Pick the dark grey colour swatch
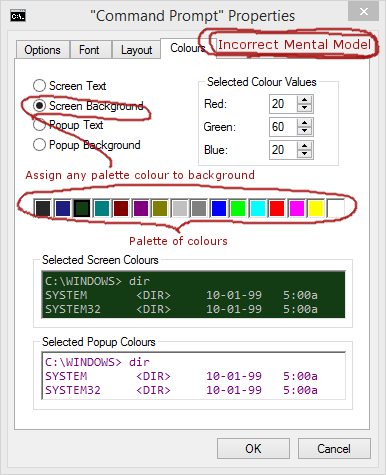This screenshot has height=475, width=386. point(199,208)
